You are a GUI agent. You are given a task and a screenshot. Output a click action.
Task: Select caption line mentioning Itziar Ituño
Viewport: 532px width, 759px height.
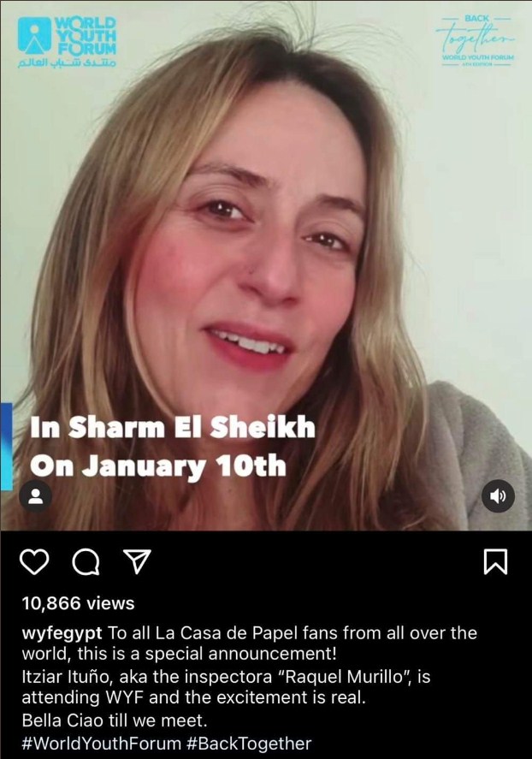coord(226,676)
